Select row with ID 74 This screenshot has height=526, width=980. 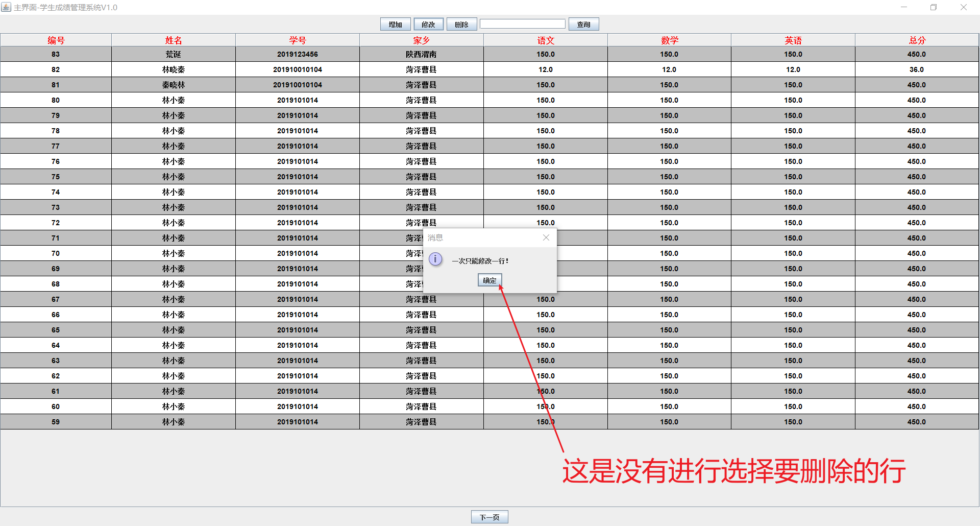click(489, 192)
